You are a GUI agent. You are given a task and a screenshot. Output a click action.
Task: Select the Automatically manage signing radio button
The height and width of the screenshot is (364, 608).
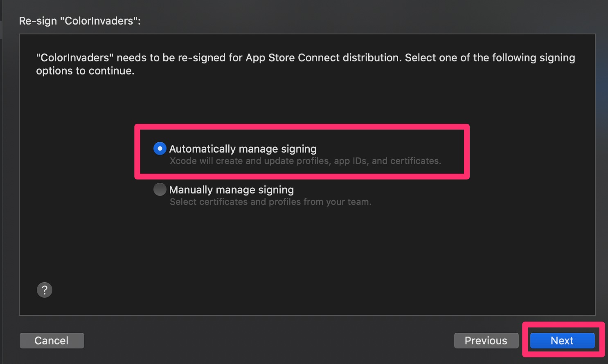coord(160,148)
